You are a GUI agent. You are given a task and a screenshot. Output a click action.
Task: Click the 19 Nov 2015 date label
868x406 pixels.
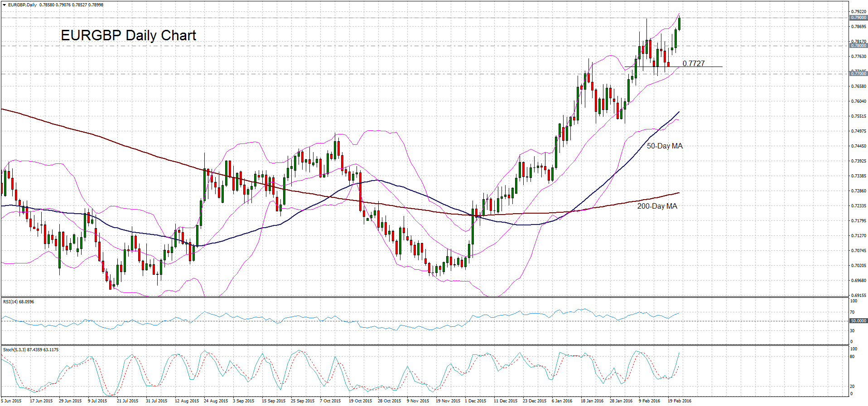point(448,401)
